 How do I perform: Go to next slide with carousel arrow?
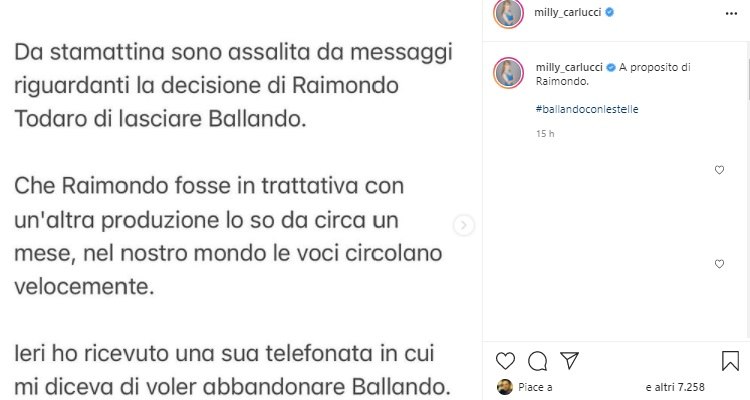coord(463,225)
